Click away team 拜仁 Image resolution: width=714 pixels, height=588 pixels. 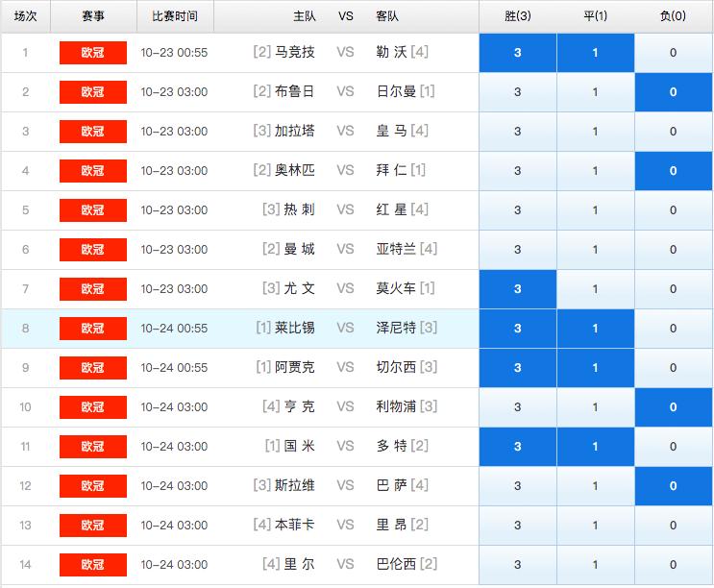click(x=391, y=170)
